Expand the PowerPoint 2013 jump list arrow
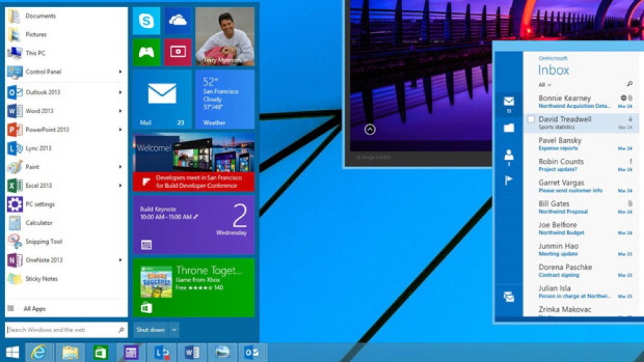The width and height of the screenshot is (644, 362). 120,130
